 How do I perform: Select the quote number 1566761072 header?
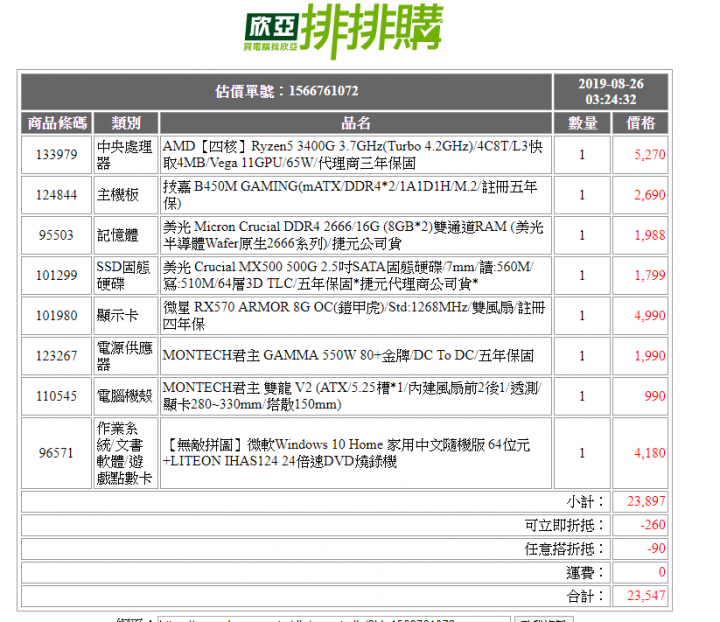287,91
